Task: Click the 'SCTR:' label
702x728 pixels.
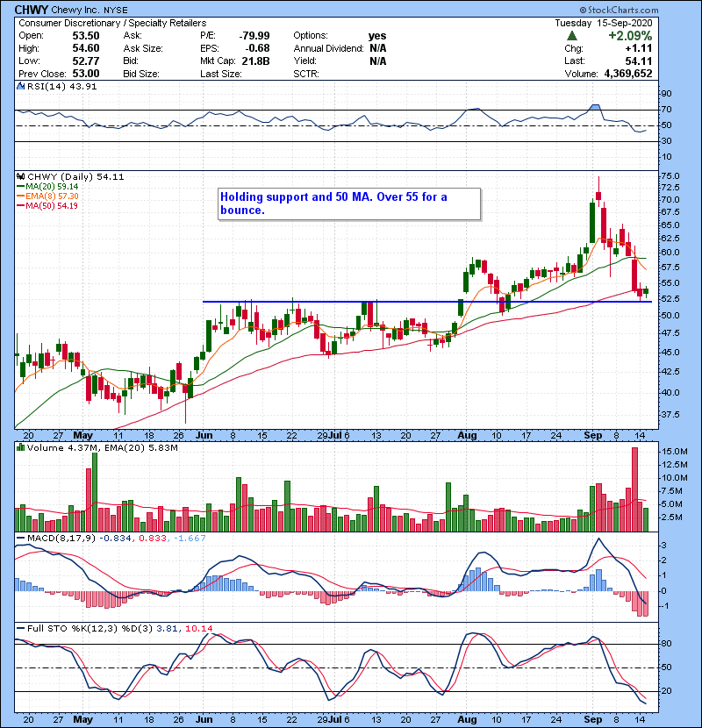Action: (306, 74)
